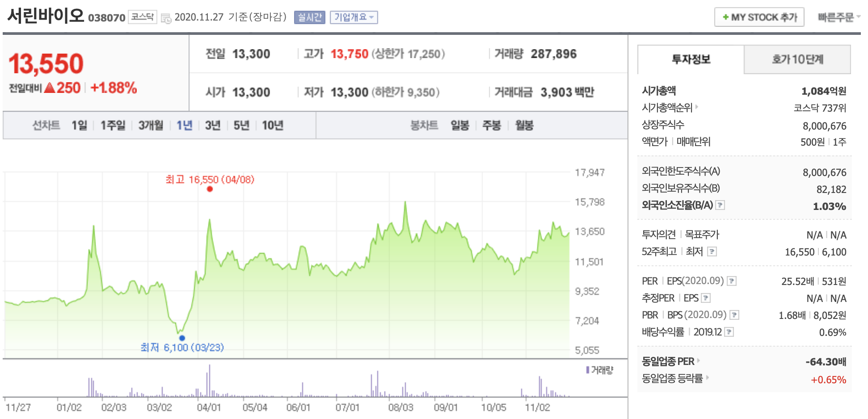Click current price 13,550
Viewport: 868px width, 419px height.
(x=46, y=63)
